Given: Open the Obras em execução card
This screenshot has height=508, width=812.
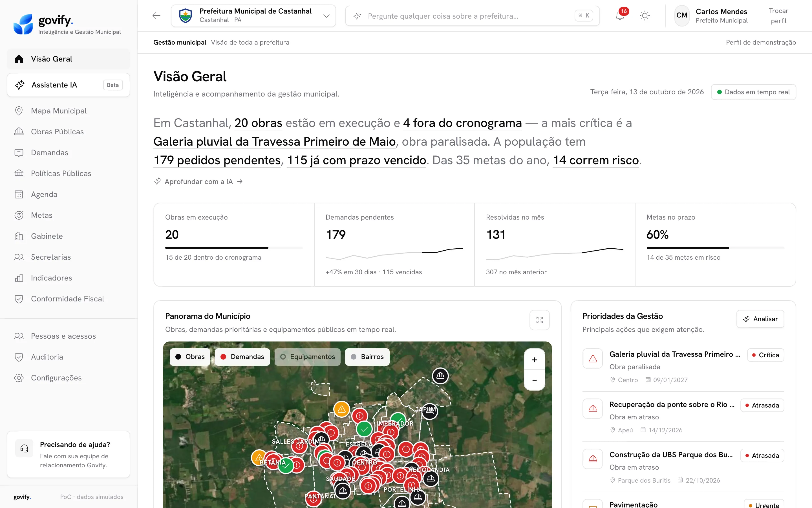Looking at the screenshot, I should (234, 245).
